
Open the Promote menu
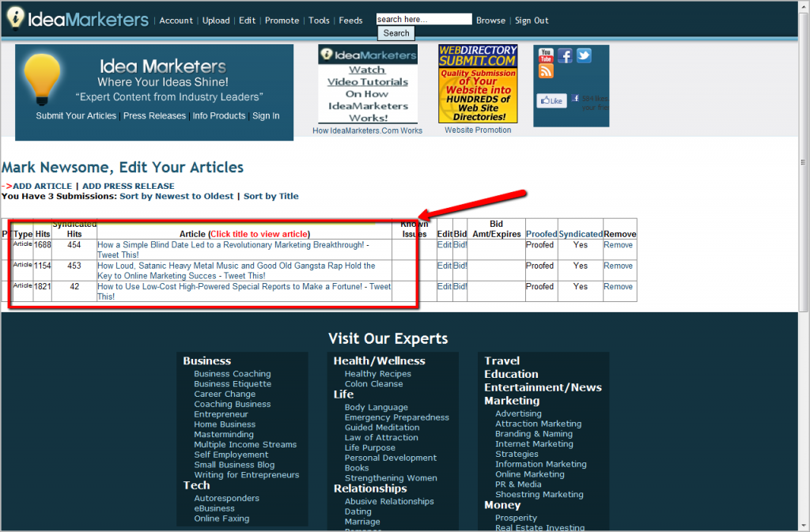click(282, 21)
